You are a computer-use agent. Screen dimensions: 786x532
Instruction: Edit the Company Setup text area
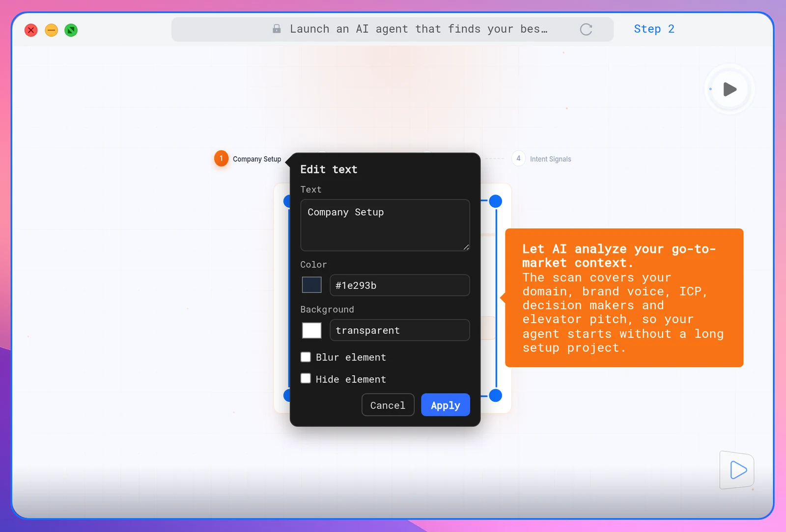[x=385, y=225]
